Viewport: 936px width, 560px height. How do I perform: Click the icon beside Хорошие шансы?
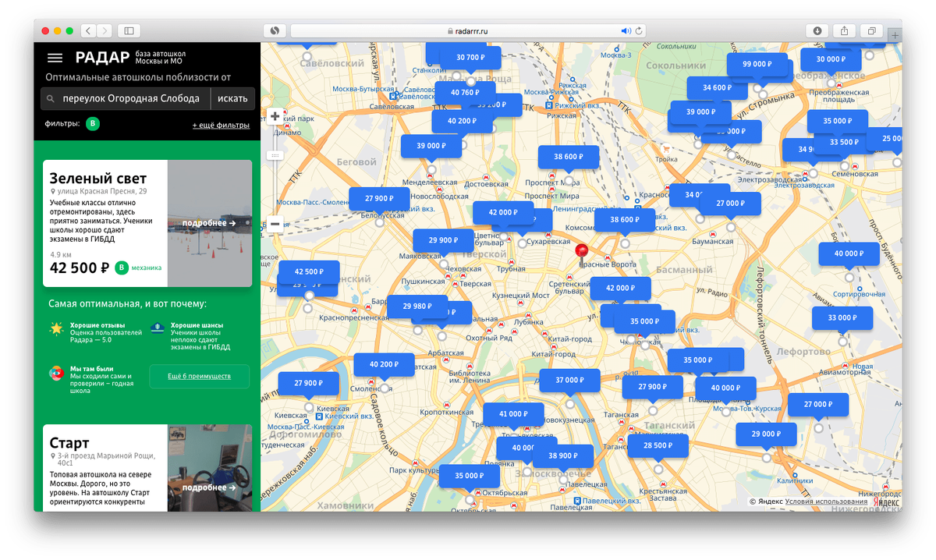[158, 328]
